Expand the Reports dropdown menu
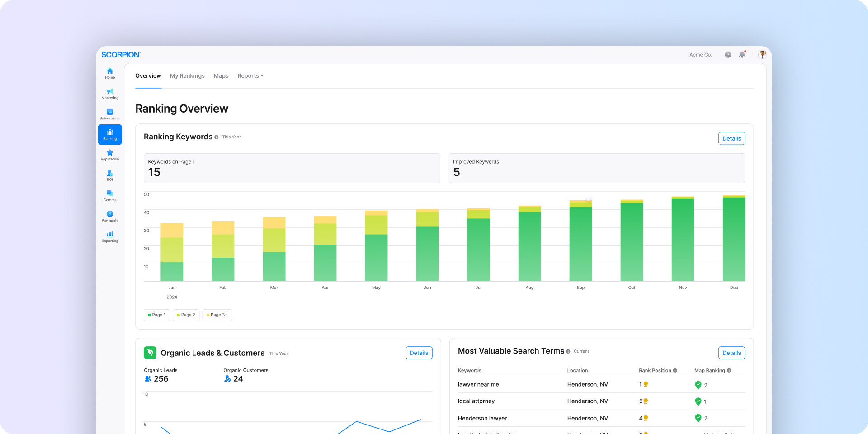 click(250, 76)
